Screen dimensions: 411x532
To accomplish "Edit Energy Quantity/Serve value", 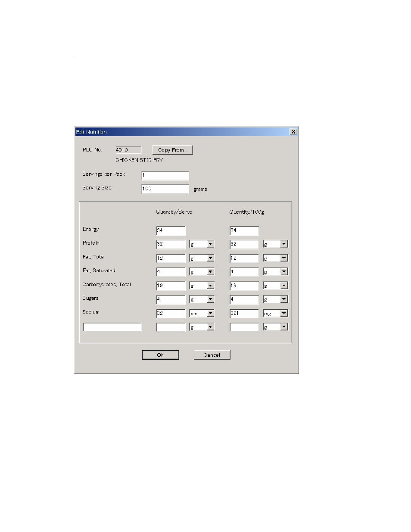I will point(171,230).
